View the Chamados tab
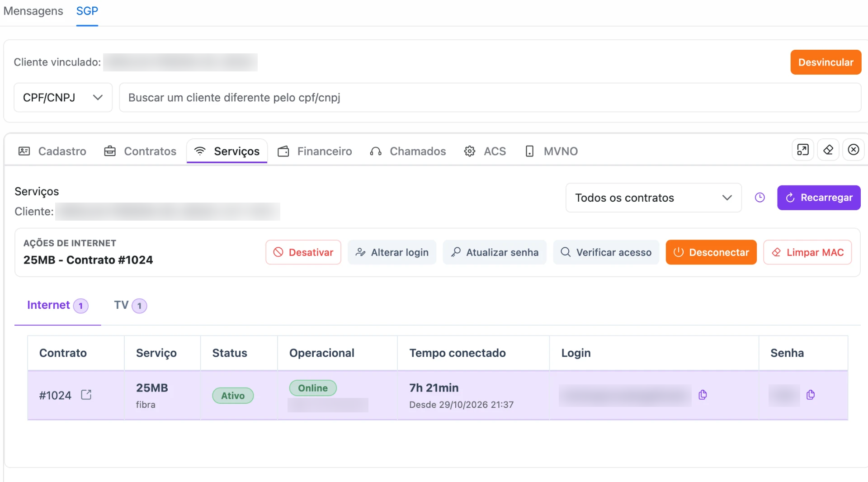 point(408,151)
